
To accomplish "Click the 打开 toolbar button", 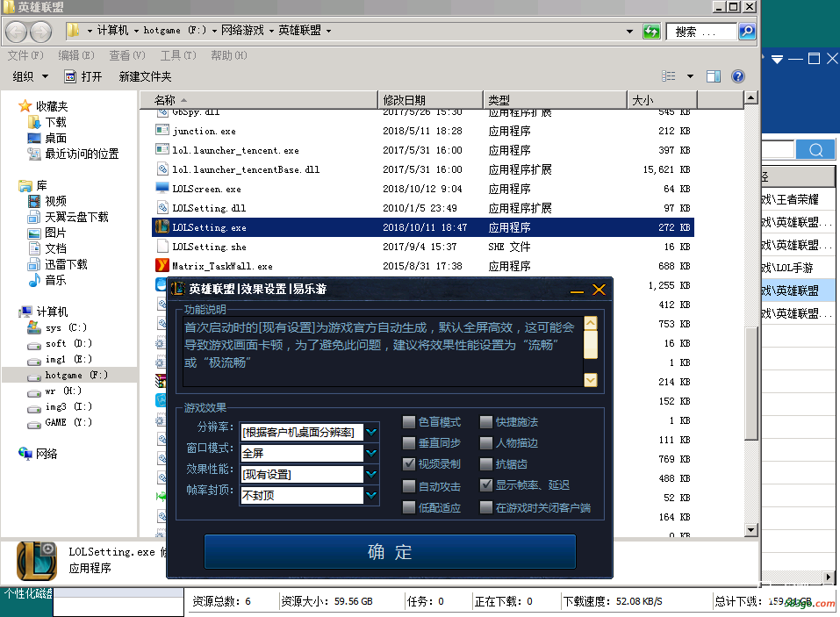I will click(83, 76).
